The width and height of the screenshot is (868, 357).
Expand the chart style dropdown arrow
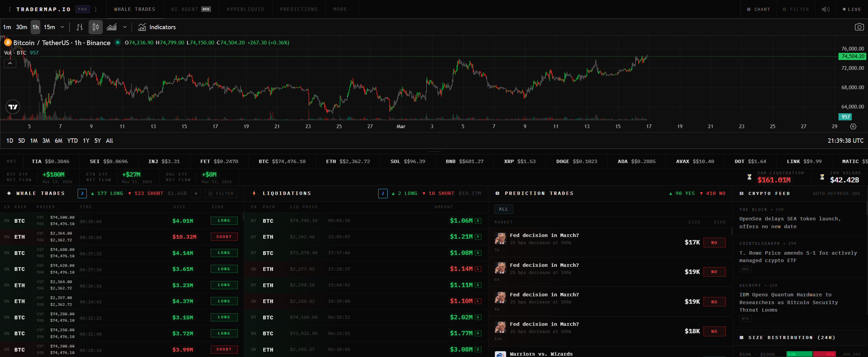coord(125,27)
